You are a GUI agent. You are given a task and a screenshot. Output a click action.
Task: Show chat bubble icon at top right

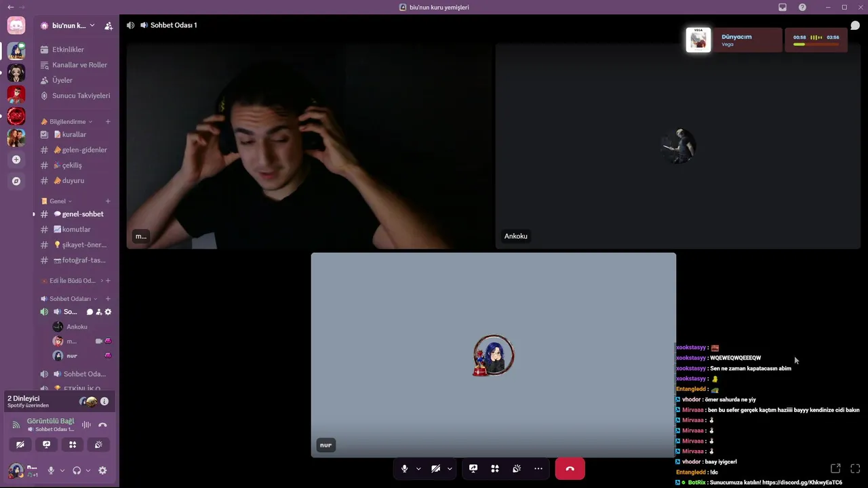(x=855, y=26)
